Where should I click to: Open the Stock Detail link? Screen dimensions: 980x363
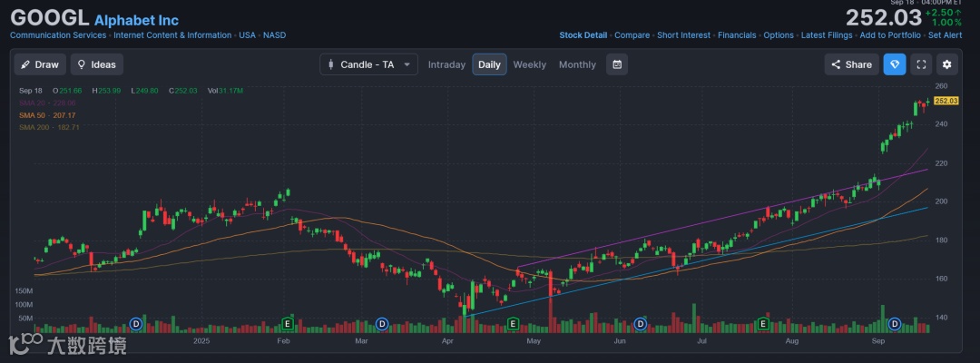pos(583,35)
